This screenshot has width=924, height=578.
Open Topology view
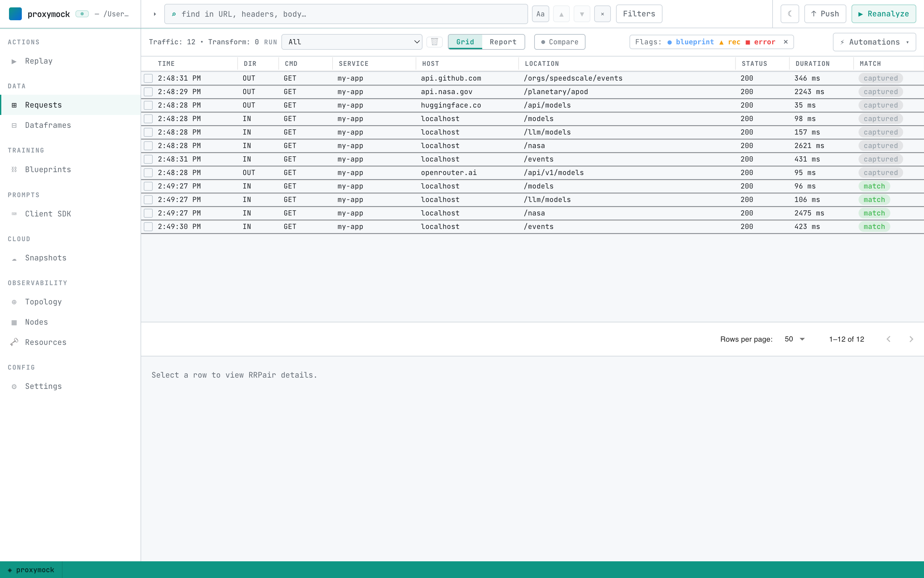pos(70,302)
